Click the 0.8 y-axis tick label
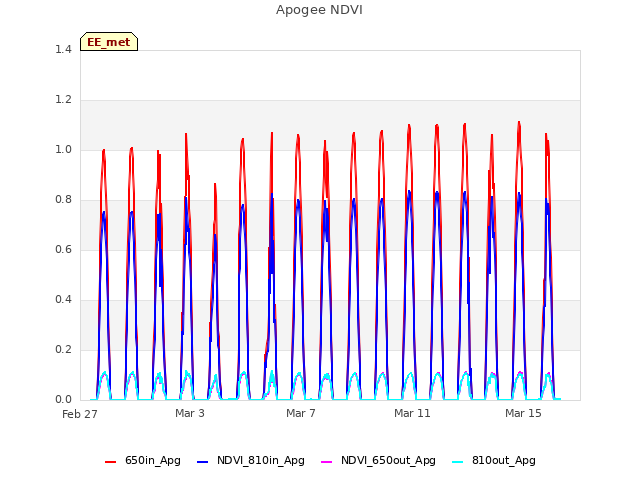 coord(63,200)
